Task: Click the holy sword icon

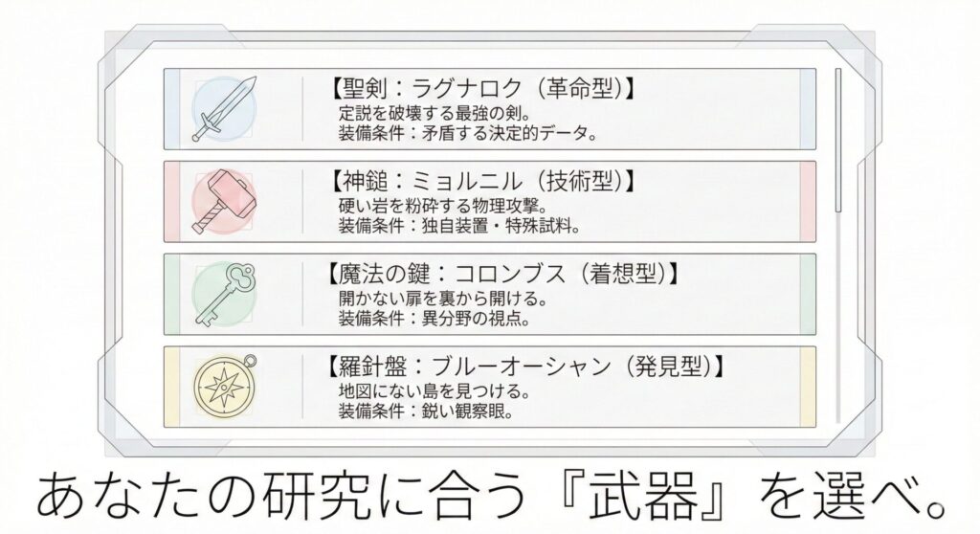Action: point(225,109)
